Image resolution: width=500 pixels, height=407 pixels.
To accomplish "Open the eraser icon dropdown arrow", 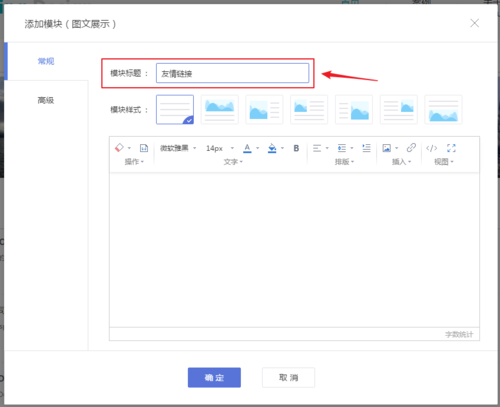I will (x=129, y=148).
